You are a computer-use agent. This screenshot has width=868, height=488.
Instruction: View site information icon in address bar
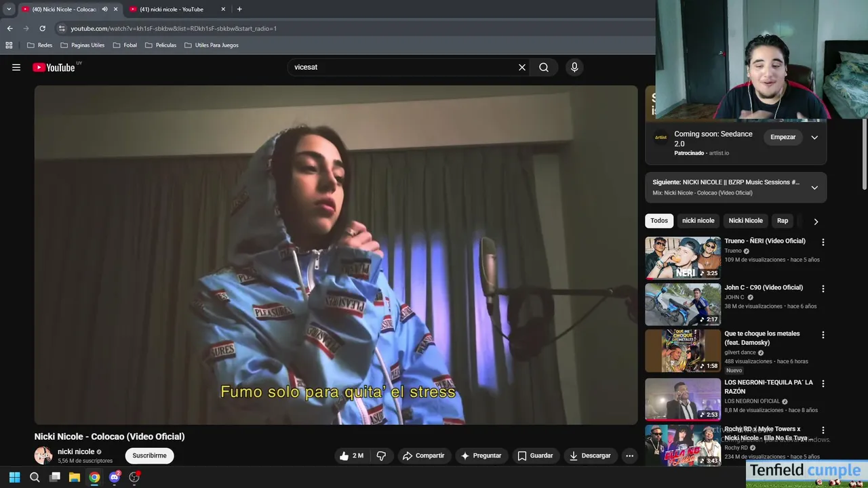62,28
